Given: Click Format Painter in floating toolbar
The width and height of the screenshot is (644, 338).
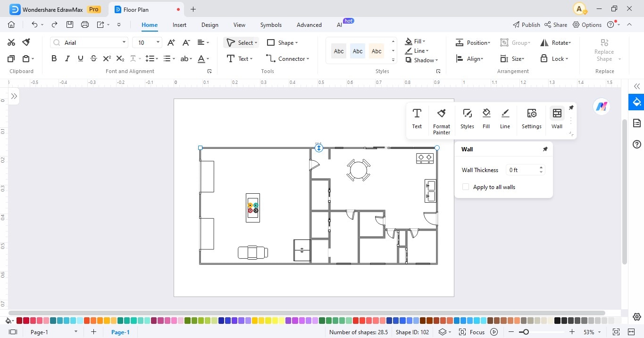Looking at the screenshot, I should click(442, 121).
